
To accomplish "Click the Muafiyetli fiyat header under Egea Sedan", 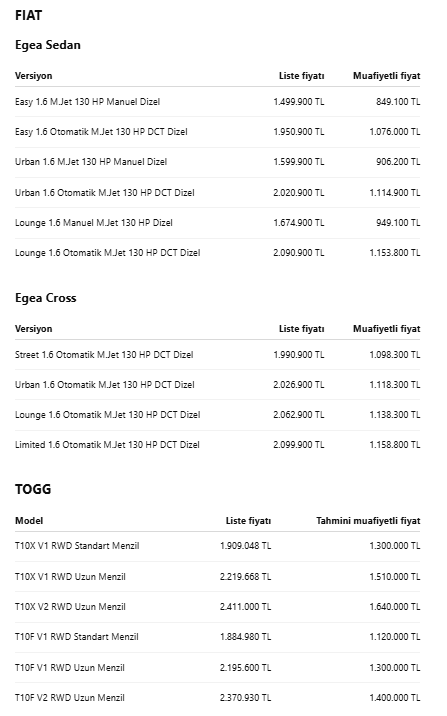I will tap(386, 76).
